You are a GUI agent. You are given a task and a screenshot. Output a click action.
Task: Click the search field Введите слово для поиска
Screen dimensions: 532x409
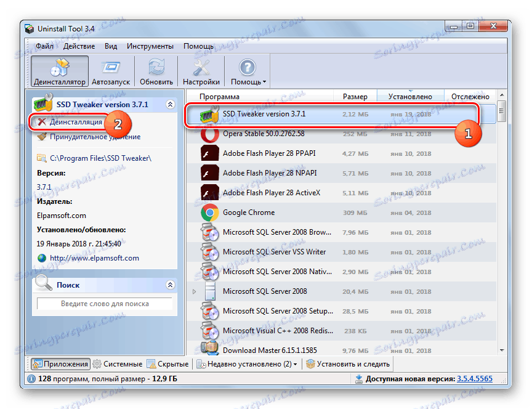[x=105, y=304]
